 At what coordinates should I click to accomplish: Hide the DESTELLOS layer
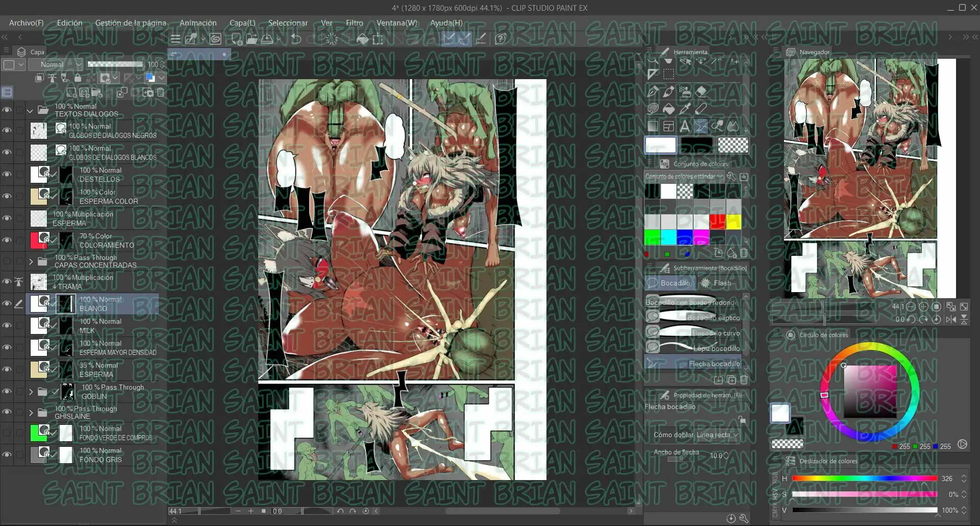(7, 174)
